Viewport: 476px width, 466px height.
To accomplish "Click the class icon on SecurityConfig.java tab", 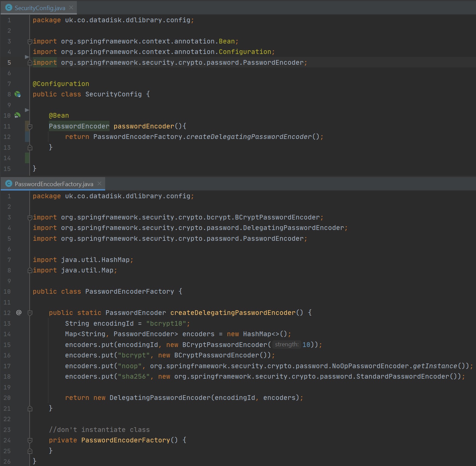I will click(9, 8).
